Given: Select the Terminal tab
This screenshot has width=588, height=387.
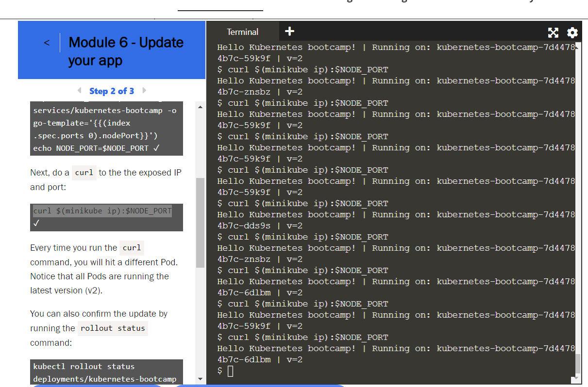Looking at the screenshot, I should click(243, 32).
